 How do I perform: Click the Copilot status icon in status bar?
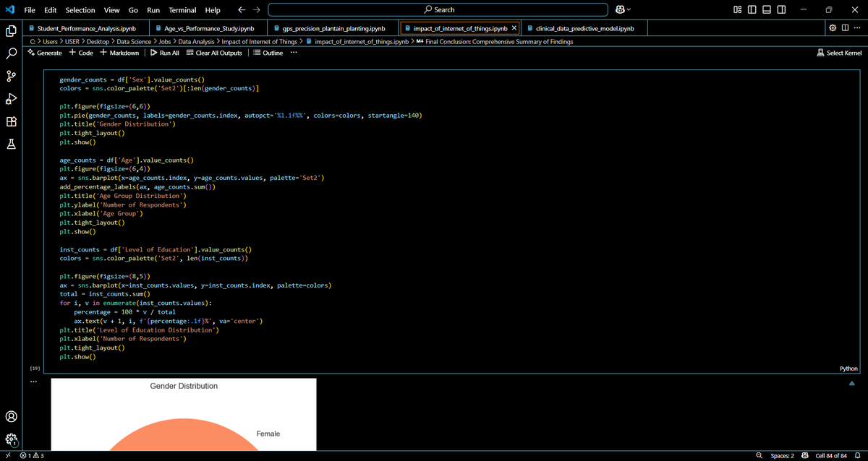804,455
